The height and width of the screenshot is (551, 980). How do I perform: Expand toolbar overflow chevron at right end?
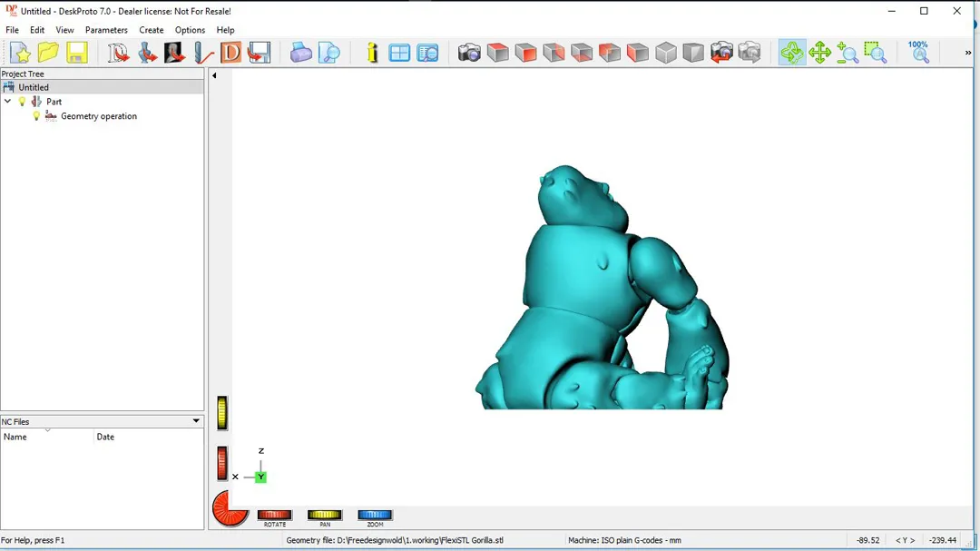click(968, 53)
